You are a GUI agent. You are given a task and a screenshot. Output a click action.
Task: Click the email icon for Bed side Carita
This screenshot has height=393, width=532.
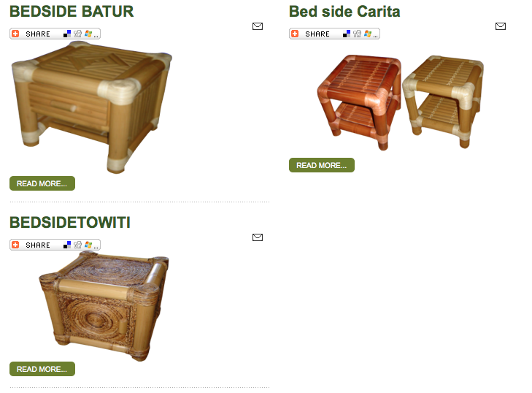pyautogui.click(x=501, y=26)
